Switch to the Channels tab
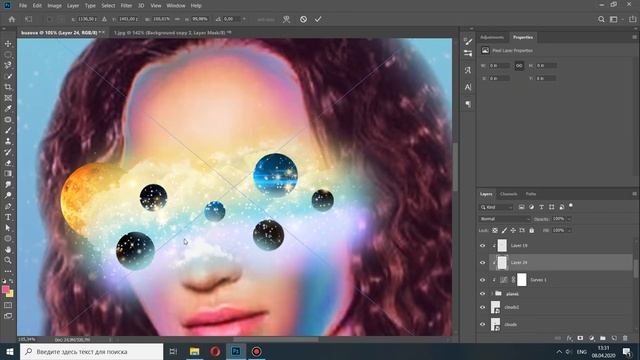The width and height of the screenshot is (640, 360). (509, 194)
